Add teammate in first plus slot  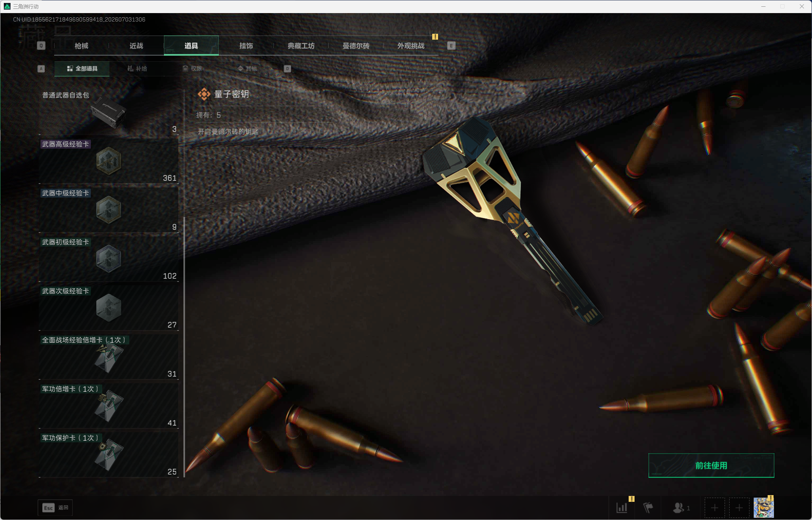point(714,508)
